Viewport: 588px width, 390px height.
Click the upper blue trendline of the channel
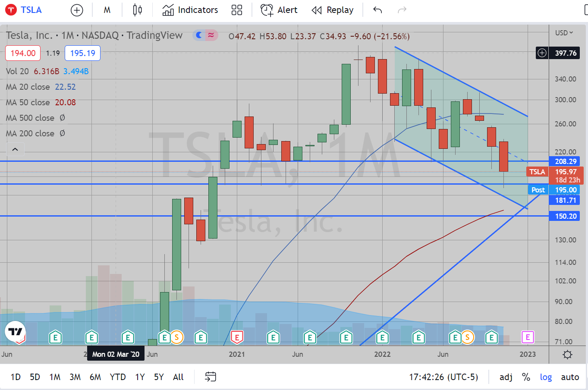461,82
